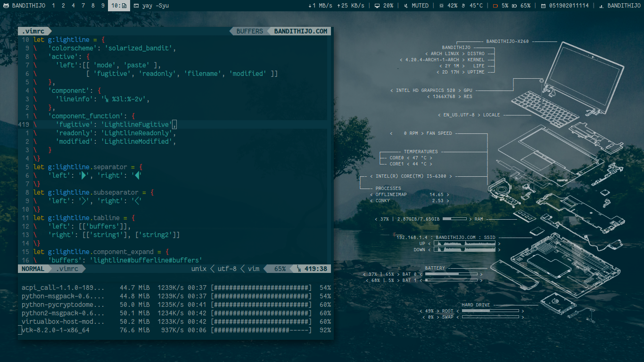Select the .vimrc buffer tab
Viewport: 644px width, 362px height.
pyautogui.click(x=33, y=31)
